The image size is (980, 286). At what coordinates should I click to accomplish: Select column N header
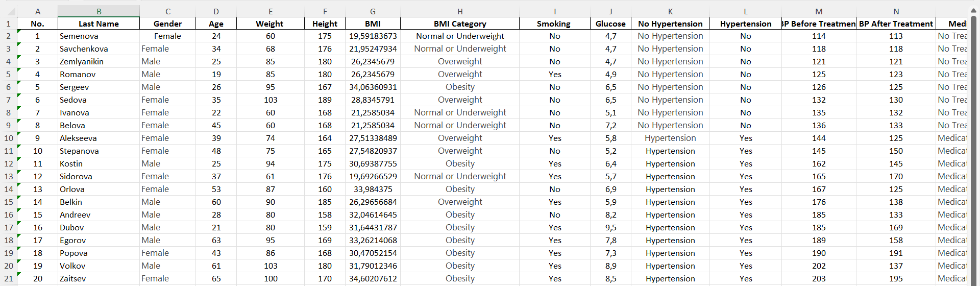pos(896,11)
